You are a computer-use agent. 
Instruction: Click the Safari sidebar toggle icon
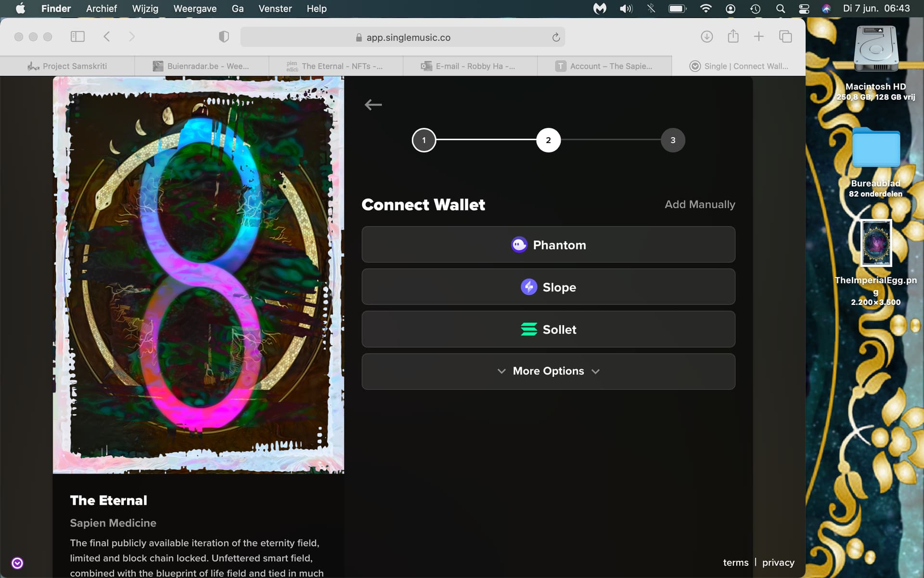(77, 37)
